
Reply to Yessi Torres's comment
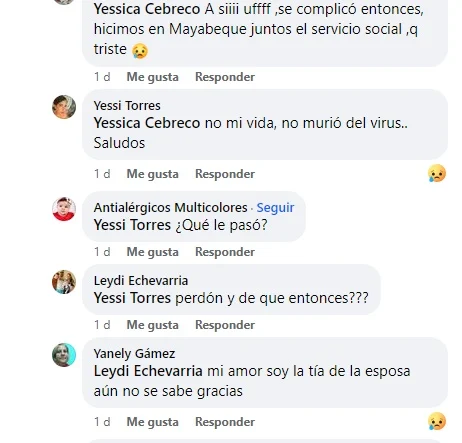pyautogui.click(x=225, y=174)
